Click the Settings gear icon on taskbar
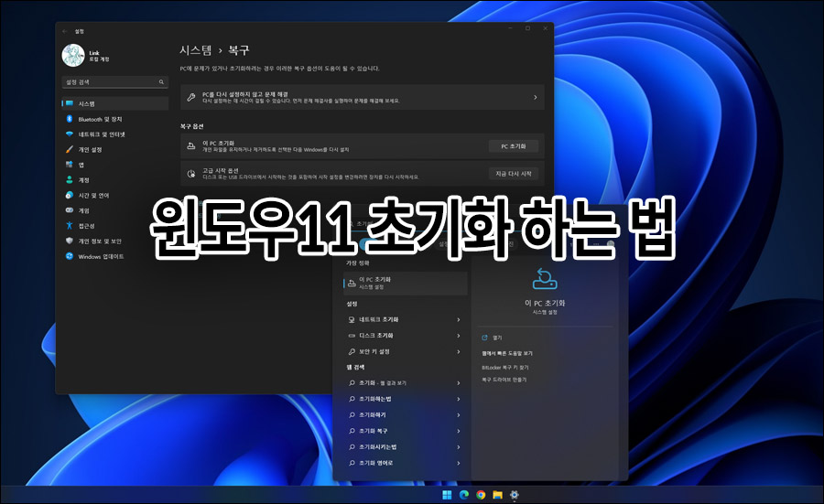The width and height of the screenshot is (824, 504). pyautogui.click(x=515, y=495)
